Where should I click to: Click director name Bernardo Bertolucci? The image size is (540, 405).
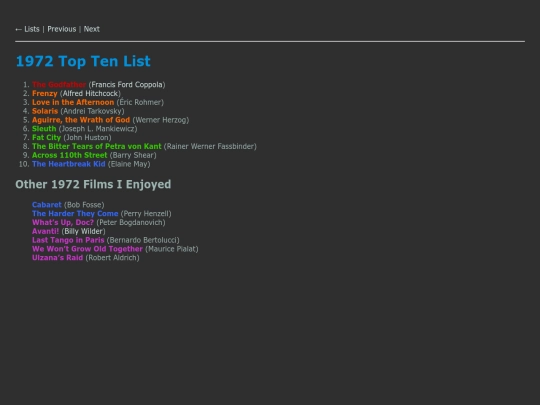143,240
